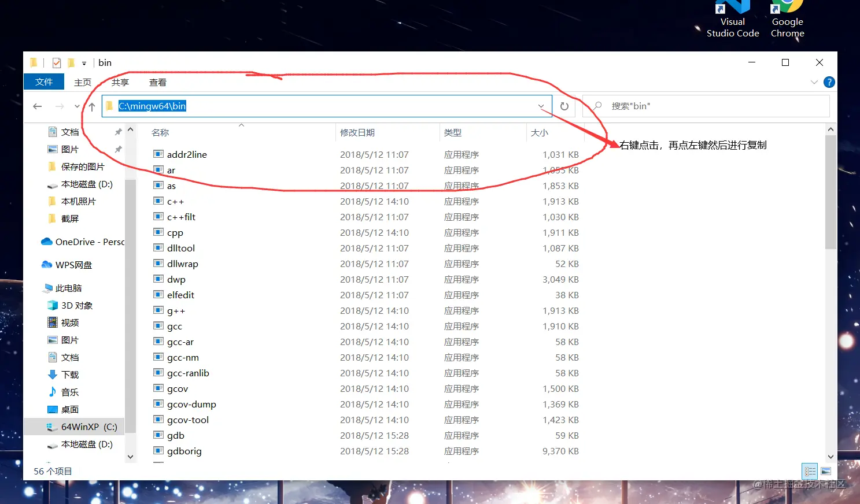This screenshot has width=860, height=504.
Task: Click the New Folder icon in Quick Access toolbar
Action: (71, 62)
